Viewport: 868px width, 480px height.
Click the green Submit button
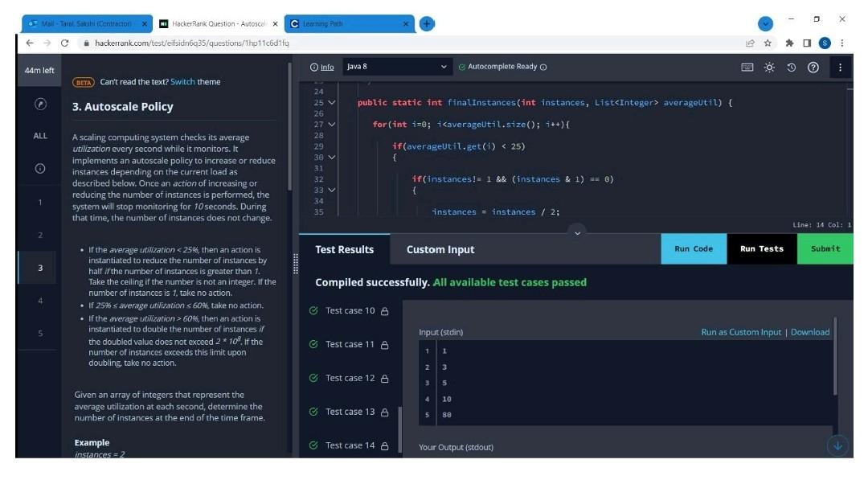point(825,248)
